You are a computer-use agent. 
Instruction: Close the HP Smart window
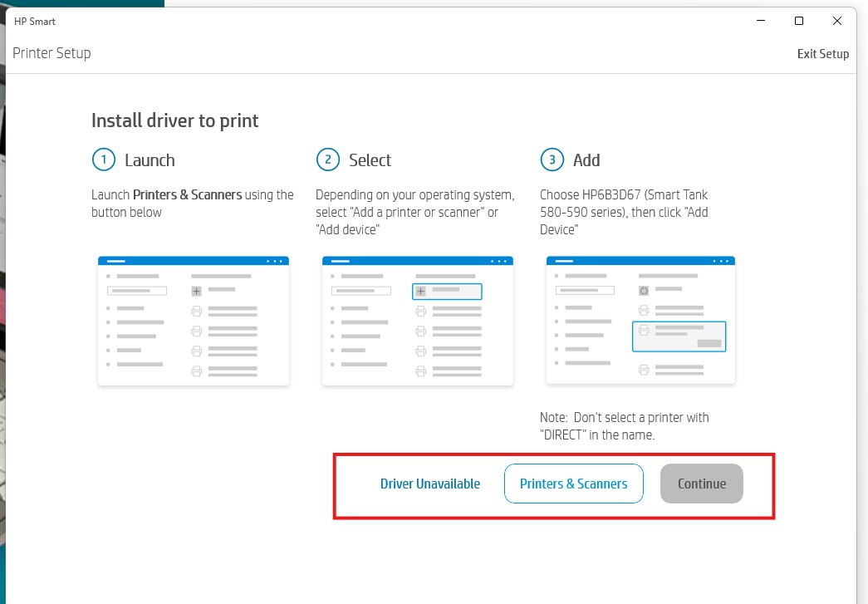(x=837, y=21)
